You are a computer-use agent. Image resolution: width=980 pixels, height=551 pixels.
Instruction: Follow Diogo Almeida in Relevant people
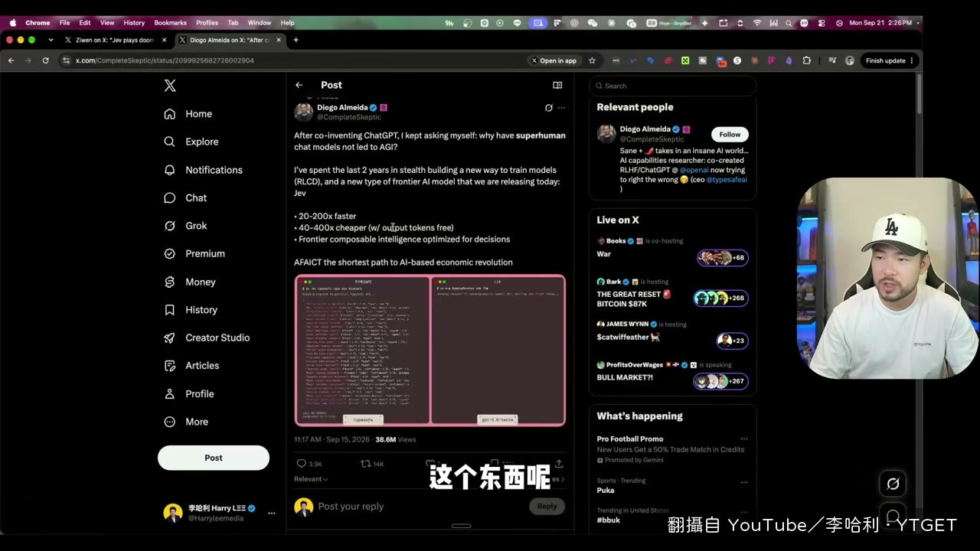point(730,135)
